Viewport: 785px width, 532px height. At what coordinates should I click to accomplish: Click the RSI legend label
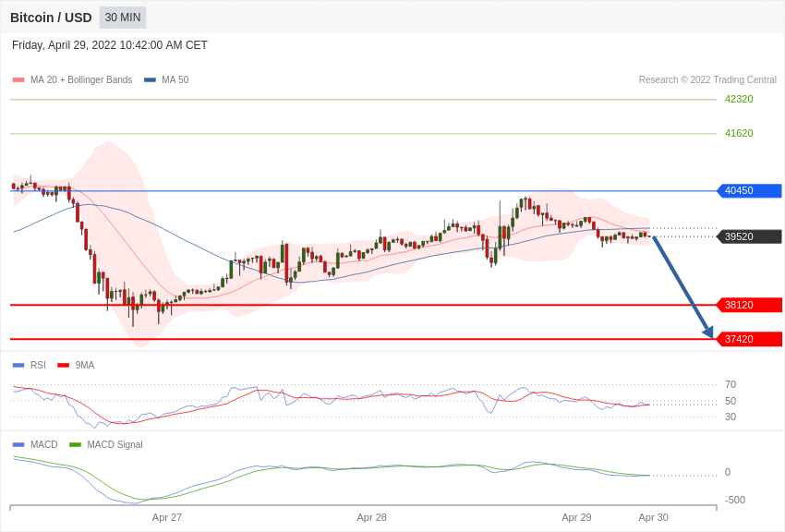point(38,366)
